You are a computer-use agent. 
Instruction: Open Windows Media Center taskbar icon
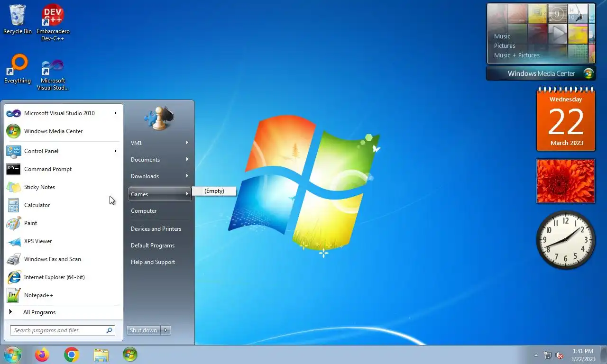130,355
